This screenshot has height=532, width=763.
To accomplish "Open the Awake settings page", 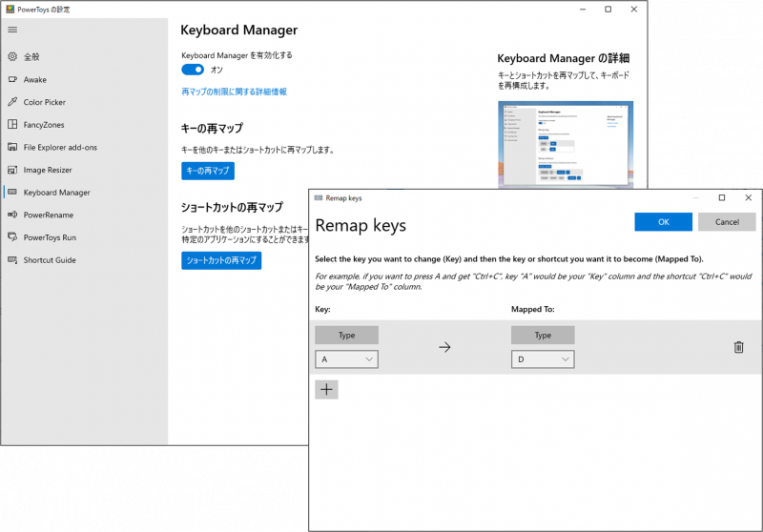I will point(83,79).
